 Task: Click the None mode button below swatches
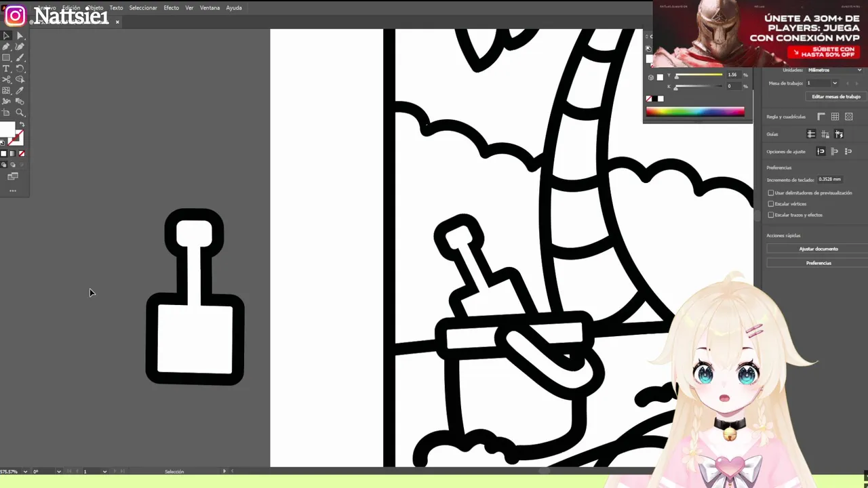21,154
